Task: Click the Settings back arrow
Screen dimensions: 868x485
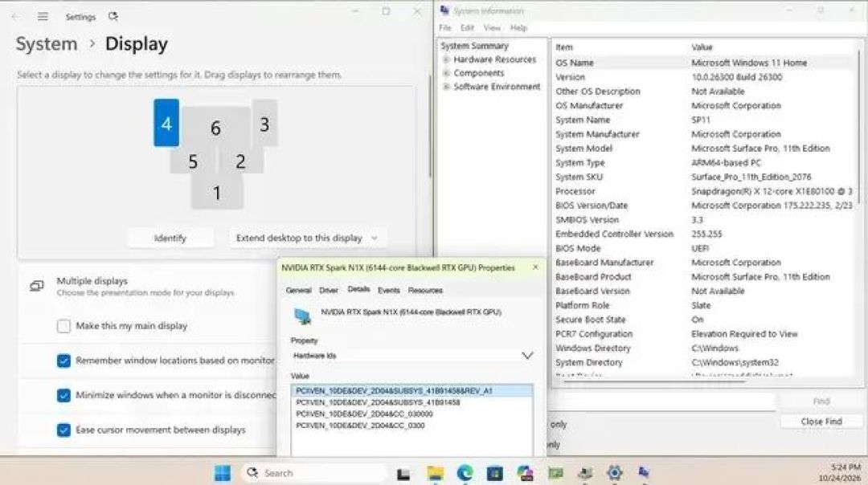Action: [x=15, y=17]
